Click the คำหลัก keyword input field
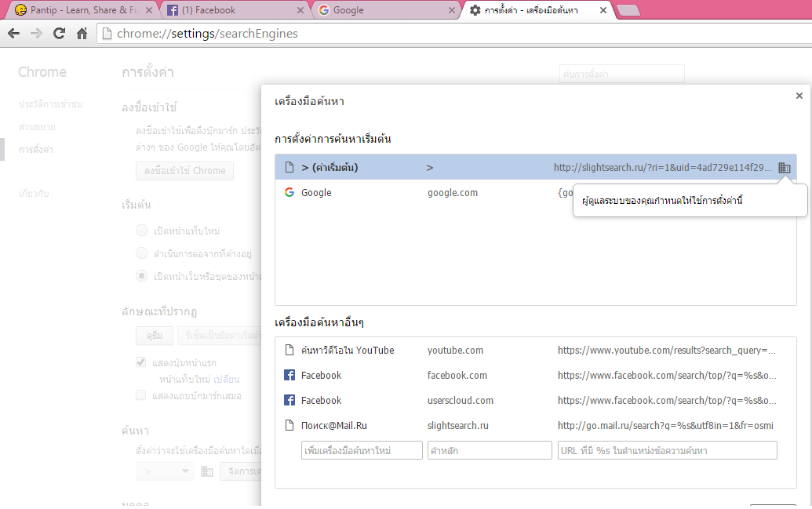812x509 pixels. coord(490,450)
